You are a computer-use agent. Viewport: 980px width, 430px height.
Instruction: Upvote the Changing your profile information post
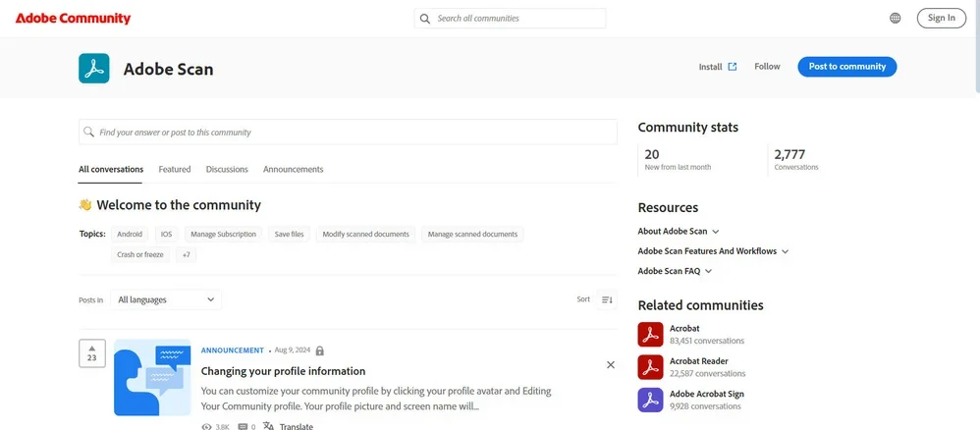(92, 353)
